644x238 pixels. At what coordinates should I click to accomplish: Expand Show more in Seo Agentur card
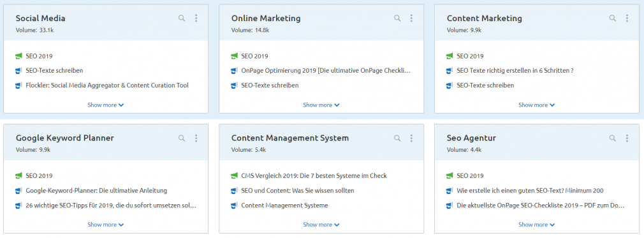click(536, 225)
